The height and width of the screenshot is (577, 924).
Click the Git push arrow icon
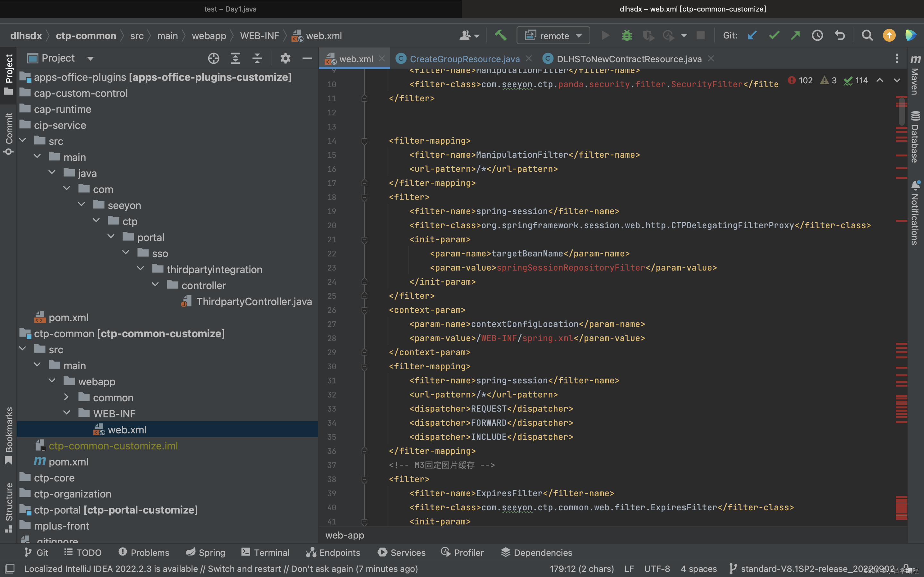[x=795, y=36]
